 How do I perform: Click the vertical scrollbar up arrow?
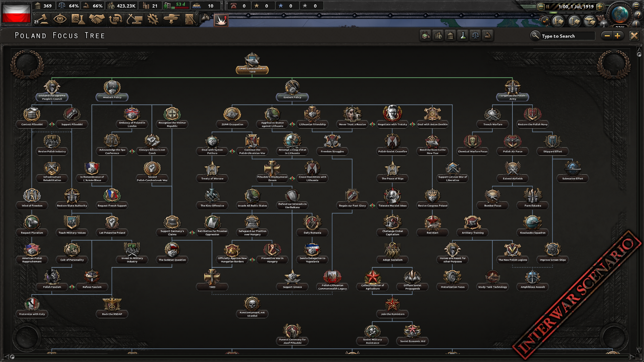pos(639,50)
